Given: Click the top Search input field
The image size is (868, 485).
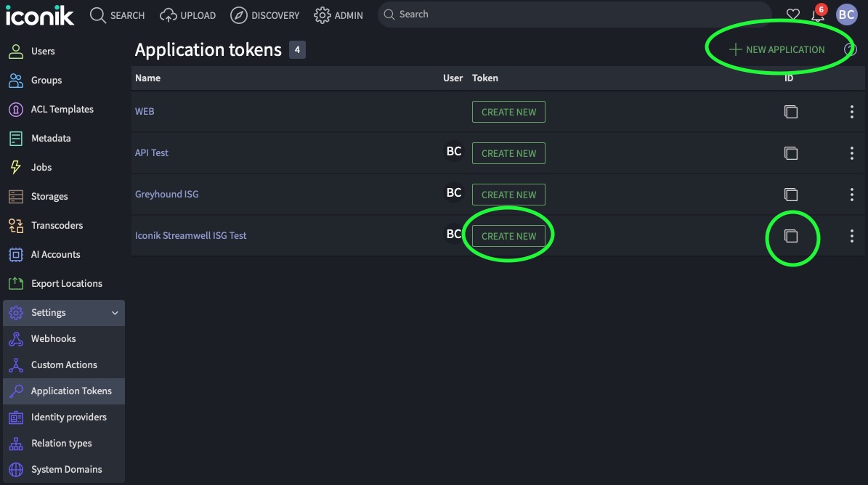Looking at the screenshot, I should [x=574, y=15].
